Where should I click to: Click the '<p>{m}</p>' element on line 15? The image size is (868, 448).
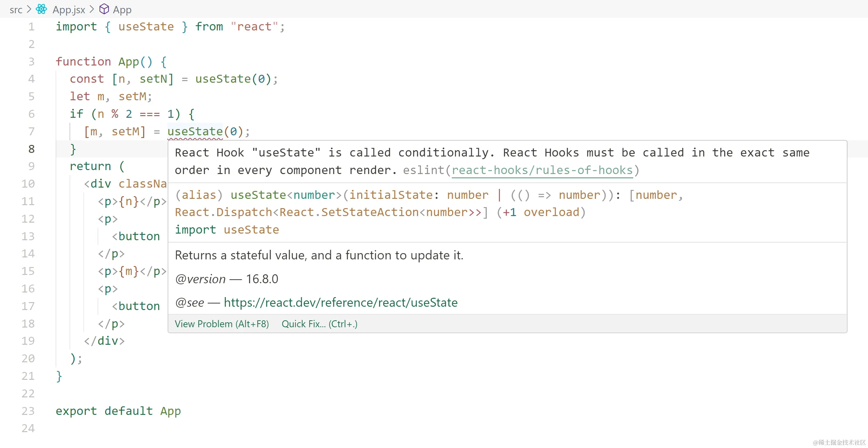click(x=132, y=271)
